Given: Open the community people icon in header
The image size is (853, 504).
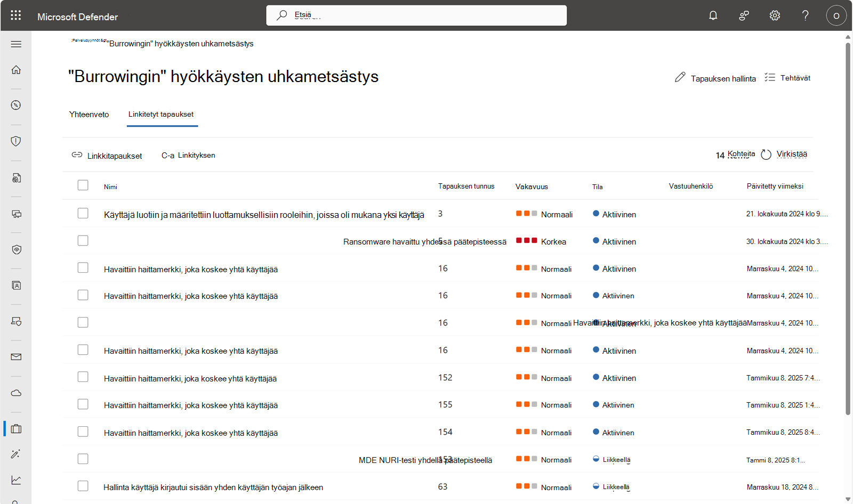Looking at the screenshot, I should click(x=744, y=15).
